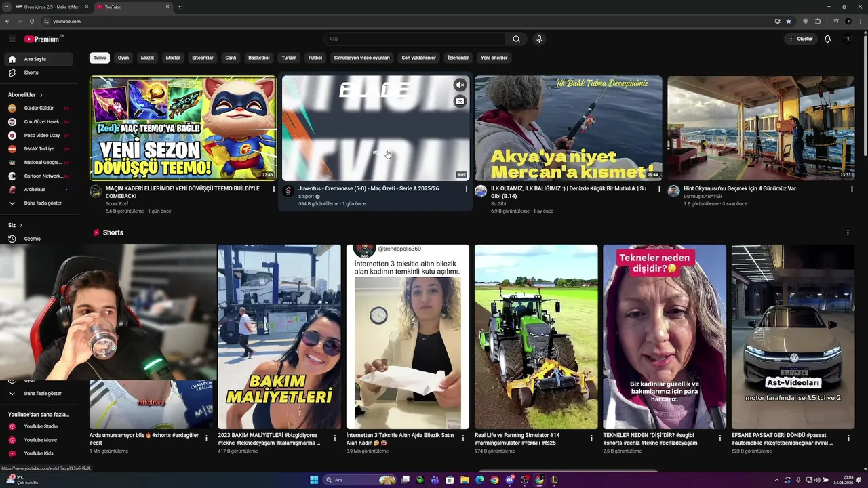Unmute the Juventus preview video
Viewport: 868px width, 488px height.
point(460,85)
